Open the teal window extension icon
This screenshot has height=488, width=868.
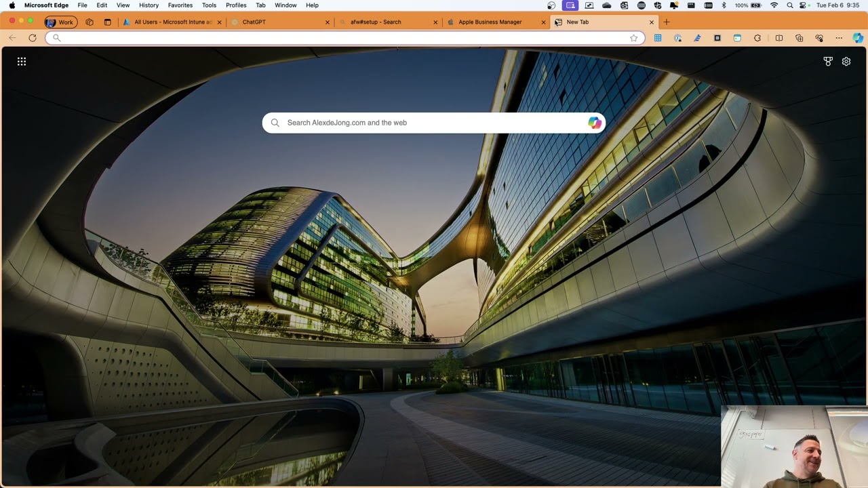coord(737,38)
